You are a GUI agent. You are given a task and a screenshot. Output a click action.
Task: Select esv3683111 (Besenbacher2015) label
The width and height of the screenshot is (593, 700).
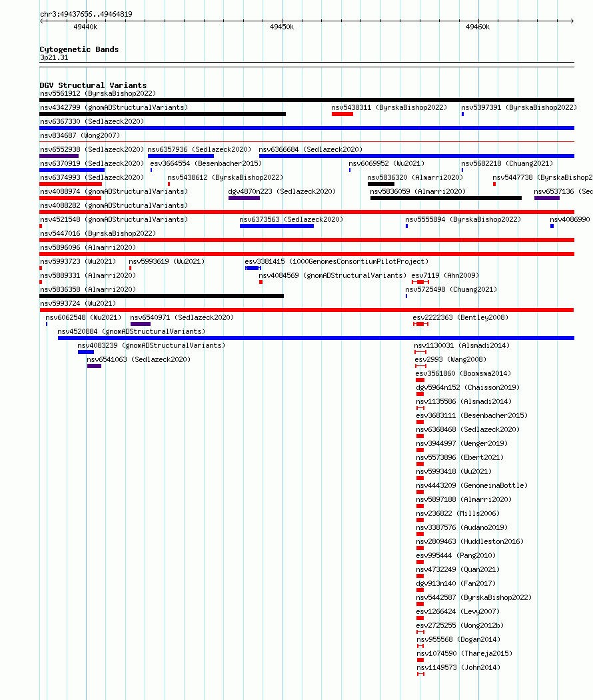click(x=472, y=415)
